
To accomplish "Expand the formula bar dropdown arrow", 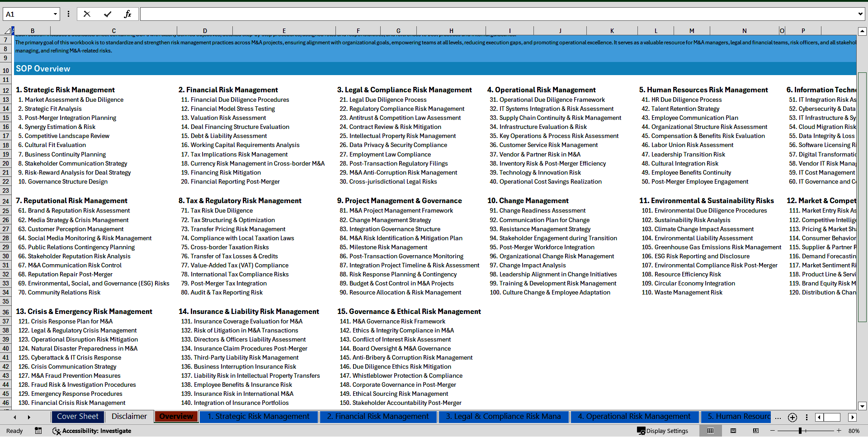I will 860,14.
